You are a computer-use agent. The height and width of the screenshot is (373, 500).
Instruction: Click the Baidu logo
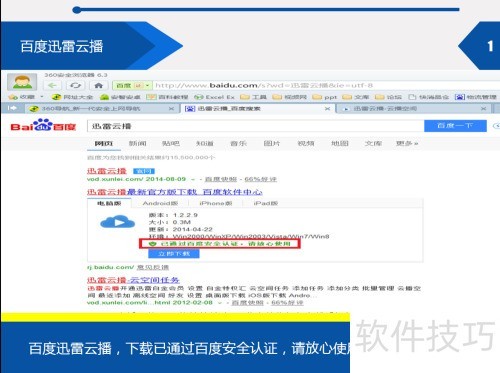tap(43, 125)
